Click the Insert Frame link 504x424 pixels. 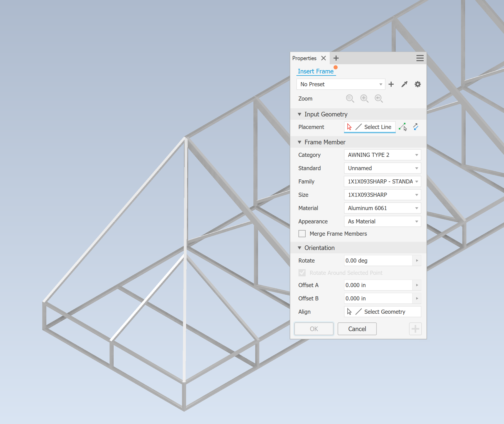point(316,71)
